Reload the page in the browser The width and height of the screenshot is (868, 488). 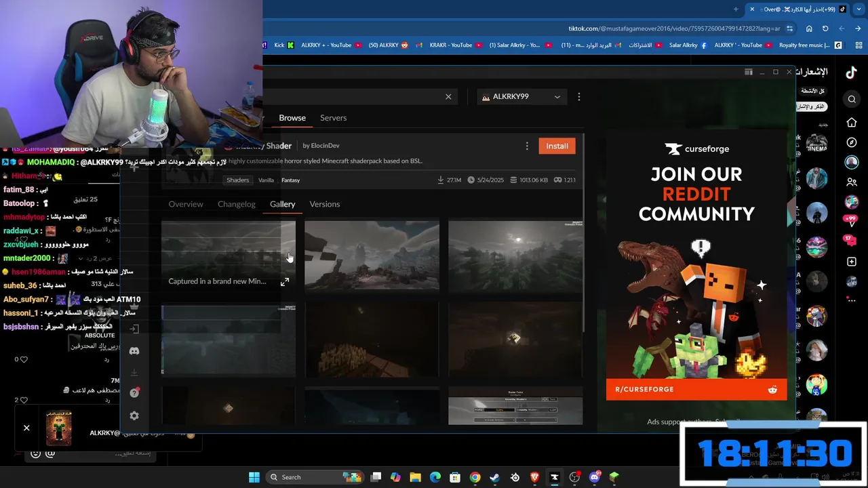coord(825,28)
